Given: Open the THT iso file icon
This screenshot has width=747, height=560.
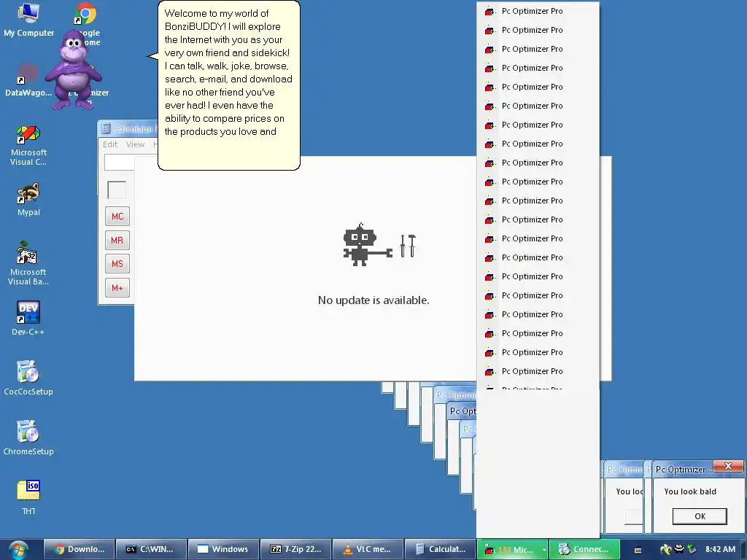Looking at the screenshot, I should click(x=28, y=497).
